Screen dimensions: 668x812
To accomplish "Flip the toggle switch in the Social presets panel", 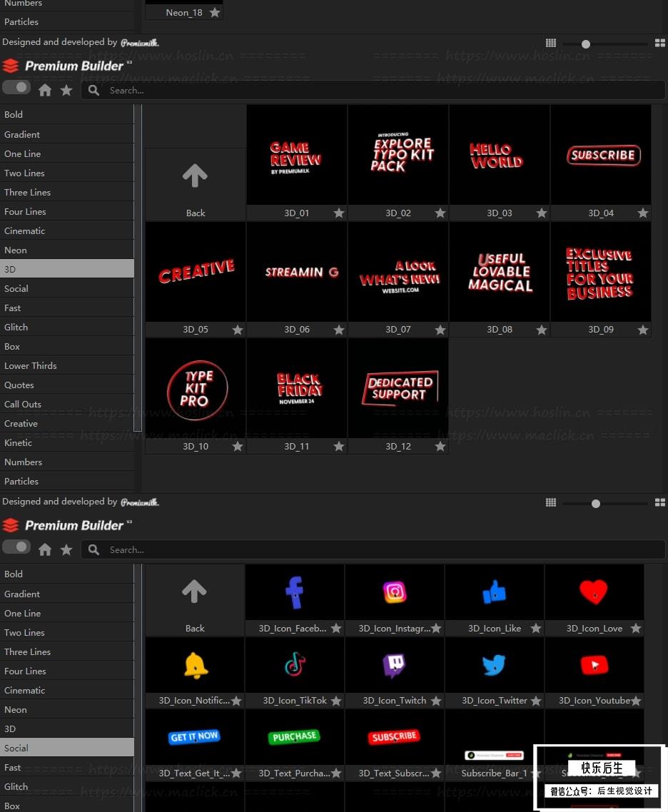I will coord(16,547).
